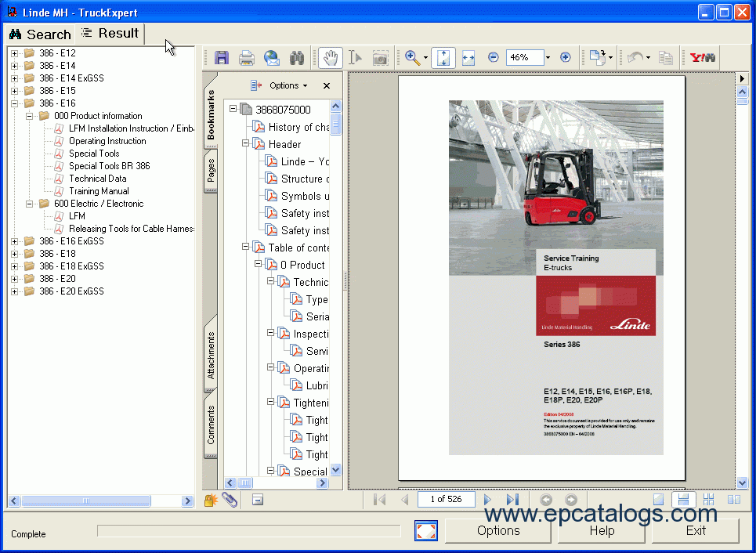Click the page number field 1 of 526

click(446, 499)
